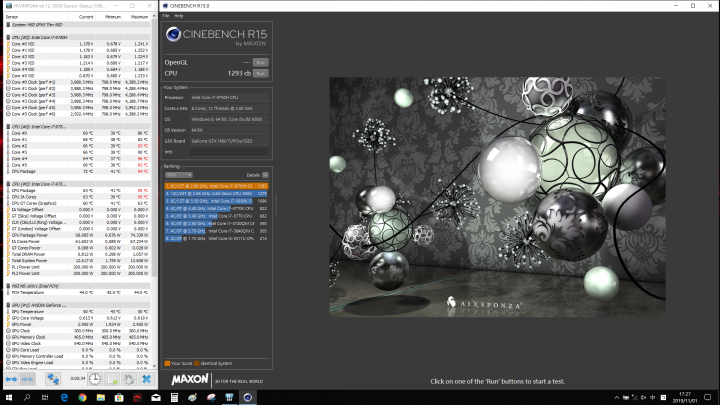The image size is (720, 405).
Task: Click the HWiNFO expand columns arrows button
Action: click(13, 379)
